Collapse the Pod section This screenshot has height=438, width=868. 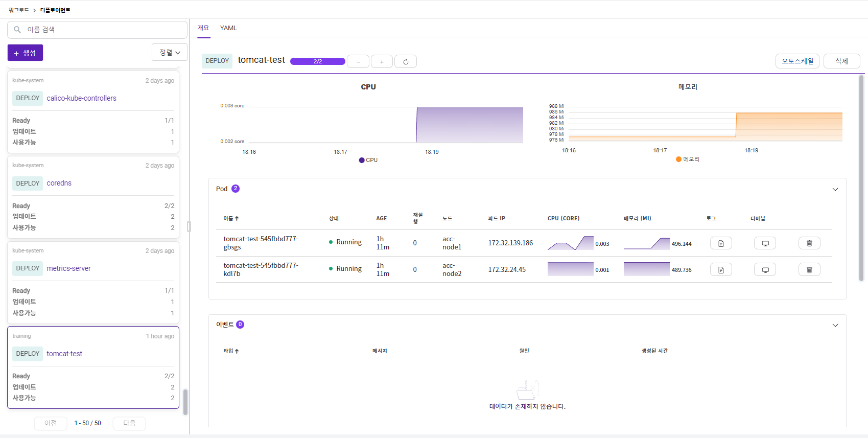coord(835,189)
